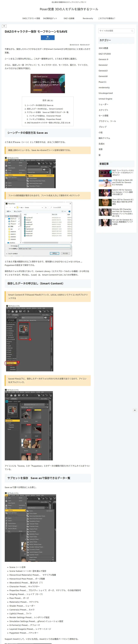Viewport: 138px width, 644px height.
Task: Click the bullet Shader Preset… シェーダー
Action: coord(22,606)
